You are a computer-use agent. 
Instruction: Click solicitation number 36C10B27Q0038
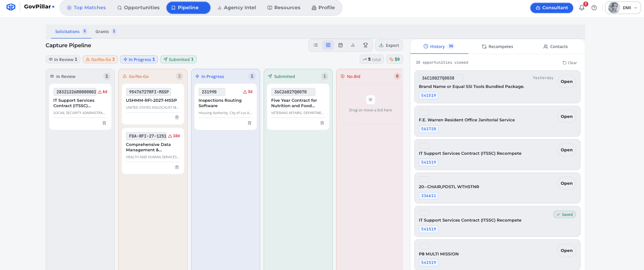point(440,78)
